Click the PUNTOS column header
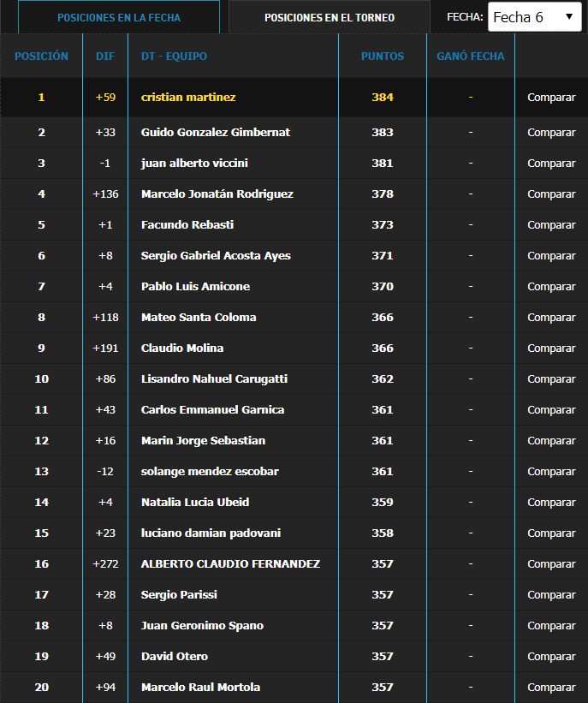Screen dimensions: 588x703 click(x=383, y=56)
